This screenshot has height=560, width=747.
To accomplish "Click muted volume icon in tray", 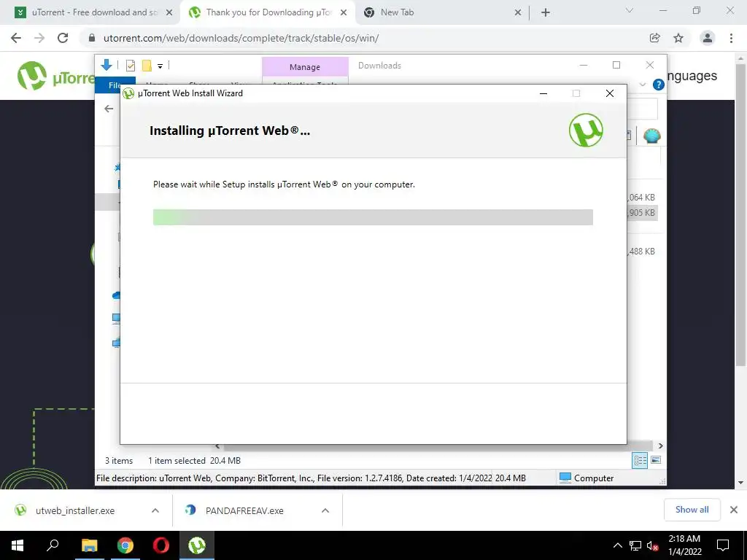I will pos(653,545).
